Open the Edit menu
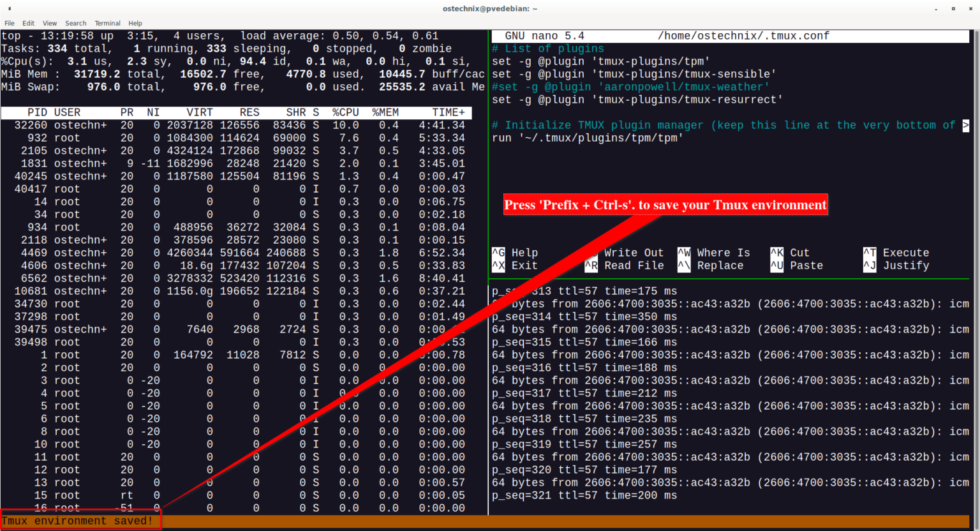The width and height of the screenshot is (980, 531). coord(28,23)
